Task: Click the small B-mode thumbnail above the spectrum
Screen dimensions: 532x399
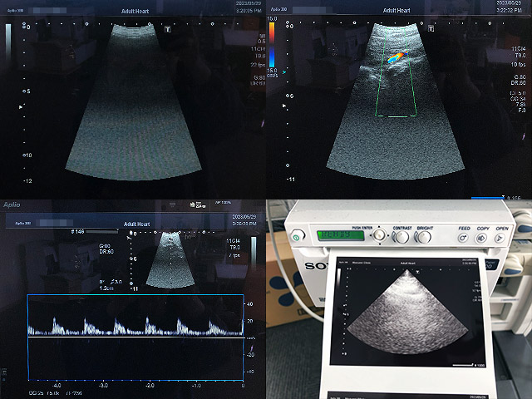Action: [x=170, y=260]
